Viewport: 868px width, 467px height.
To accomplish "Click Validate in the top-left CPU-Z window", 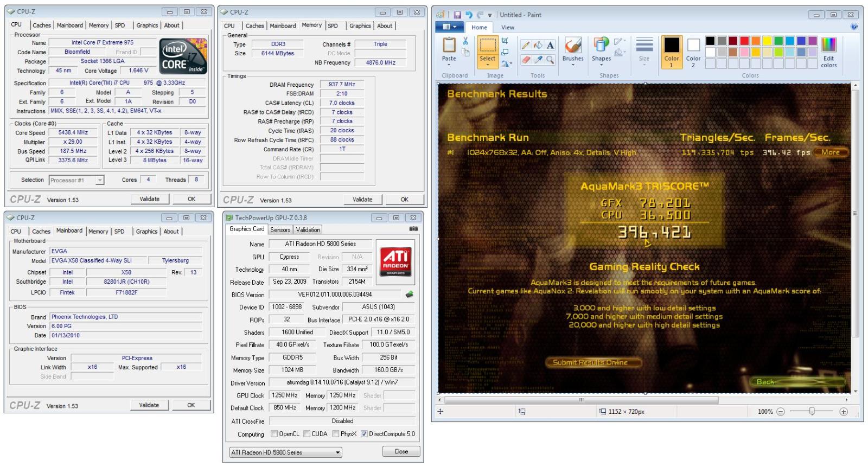I will tap(150, 199).
